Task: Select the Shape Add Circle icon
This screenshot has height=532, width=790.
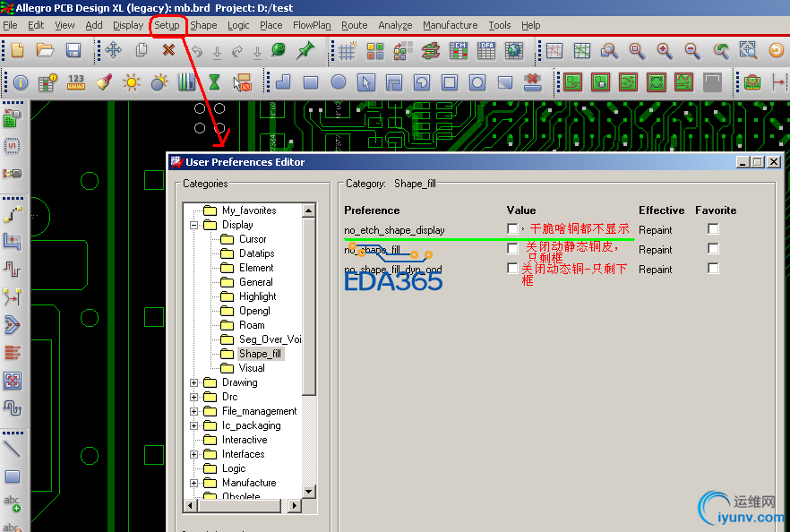Action: [339, 82]
